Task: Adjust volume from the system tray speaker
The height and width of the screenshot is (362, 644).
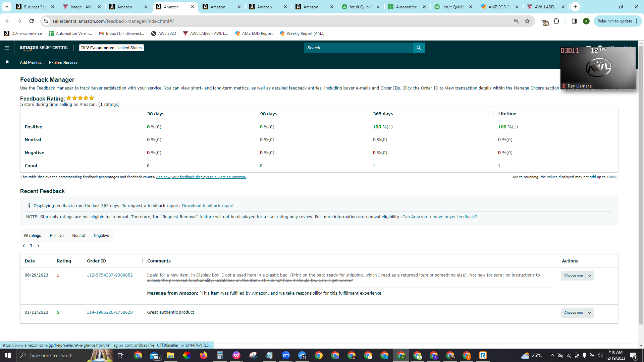Action: pyautogui.click(x=600, y=355)
